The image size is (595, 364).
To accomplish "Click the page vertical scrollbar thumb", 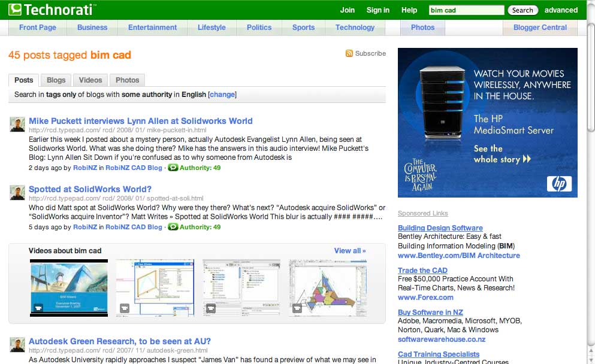I will point(591,78).
